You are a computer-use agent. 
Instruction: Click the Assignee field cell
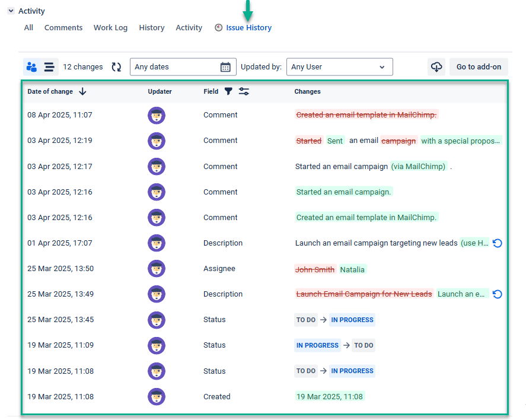click(219, 268)
